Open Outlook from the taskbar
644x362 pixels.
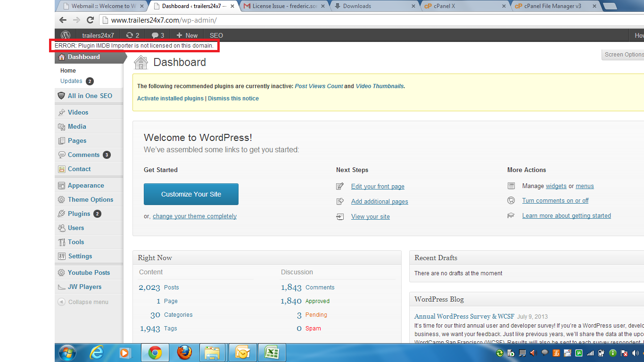243,353
